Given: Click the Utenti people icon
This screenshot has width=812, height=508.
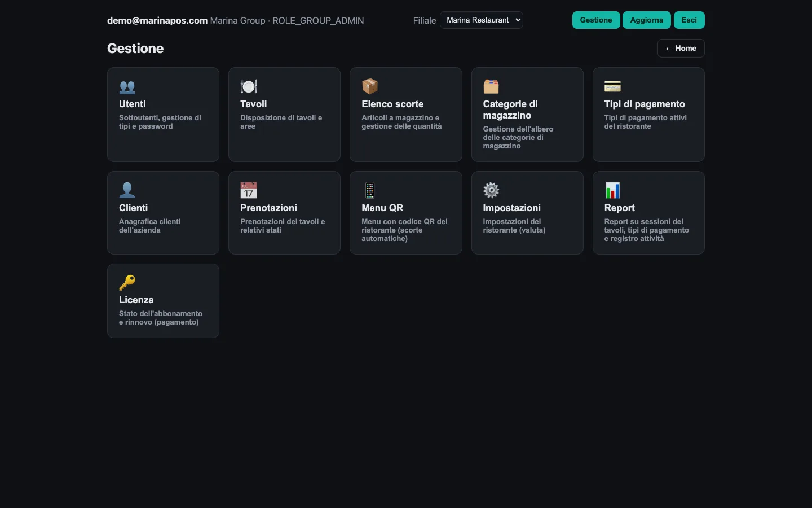Looking at the screenshot, I should pyautogui.click(x=127, y=87).
